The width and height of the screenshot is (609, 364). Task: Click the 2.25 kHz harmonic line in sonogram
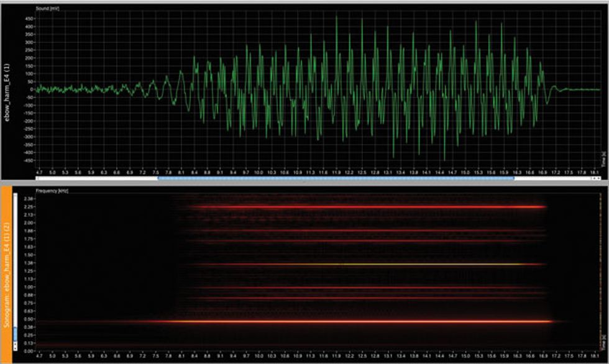click(x=373, y=207)
